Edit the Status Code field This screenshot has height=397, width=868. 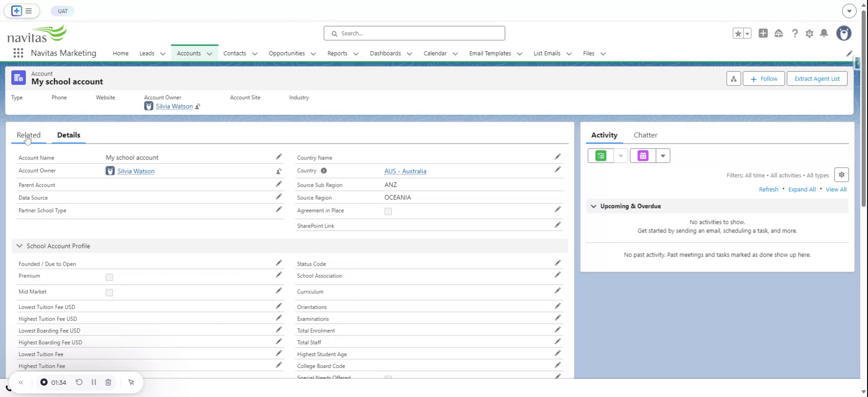pyautogui.click(x=557, y=263)
